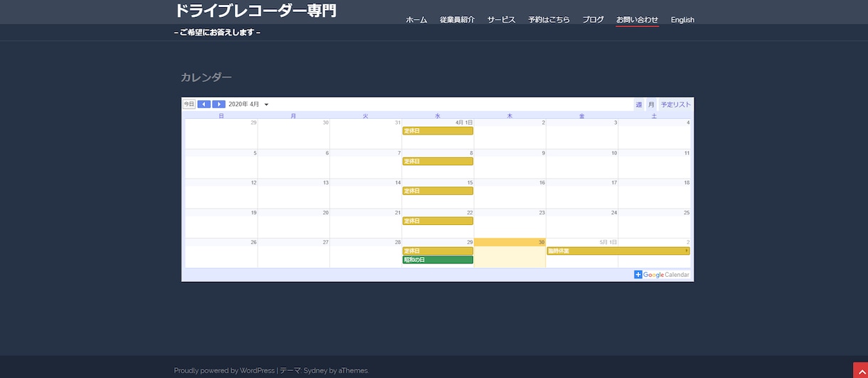868x378 pixels.
Task: Open the 定休日 event on April 1
Action: click(x=438, y=131)
